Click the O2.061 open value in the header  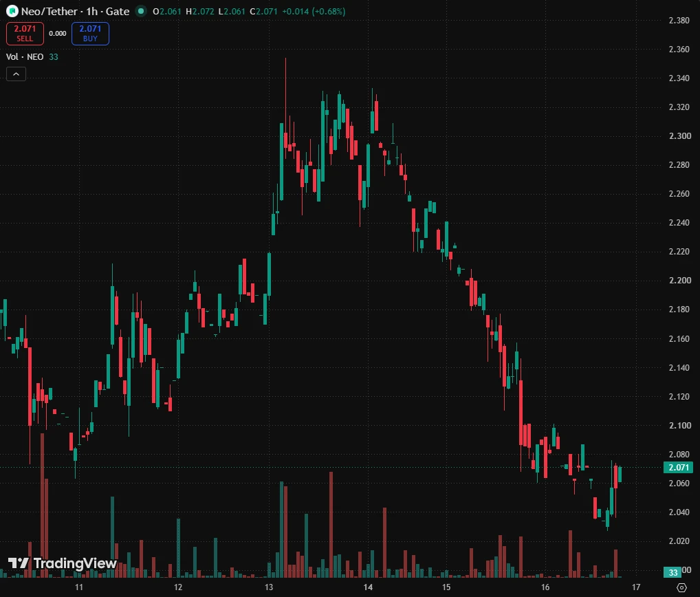pos(167,12)
